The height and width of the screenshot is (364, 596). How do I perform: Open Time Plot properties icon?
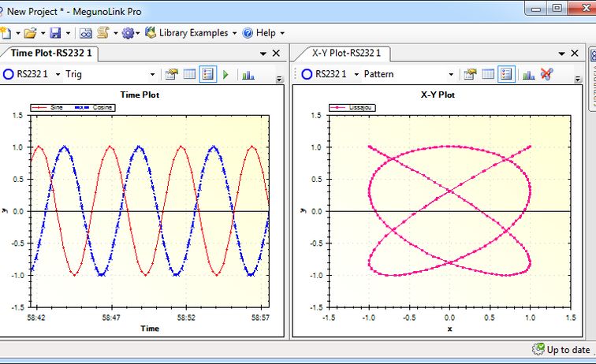171,74
